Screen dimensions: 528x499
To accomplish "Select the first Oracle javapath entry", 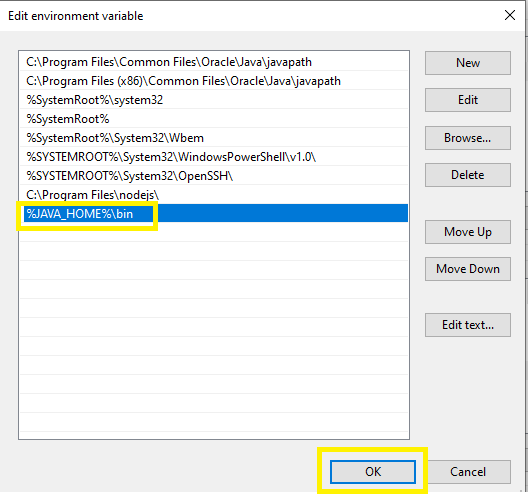I will (x=214, y=62).
